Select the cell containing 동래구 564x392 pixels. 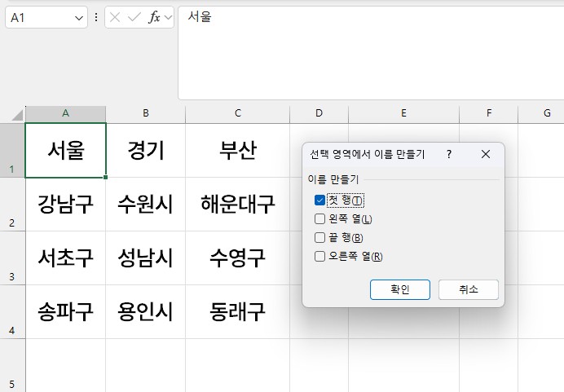pos(238,312)
